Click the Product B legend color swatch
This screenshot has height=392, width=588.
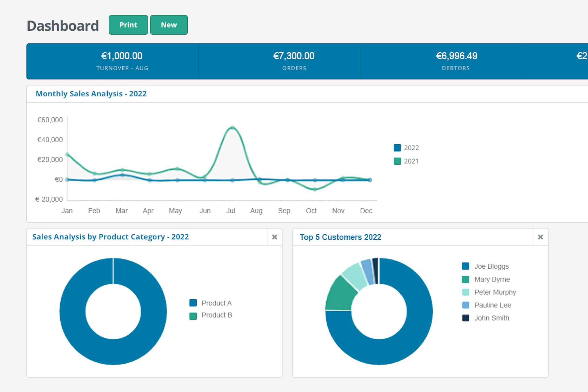(193, 315)
